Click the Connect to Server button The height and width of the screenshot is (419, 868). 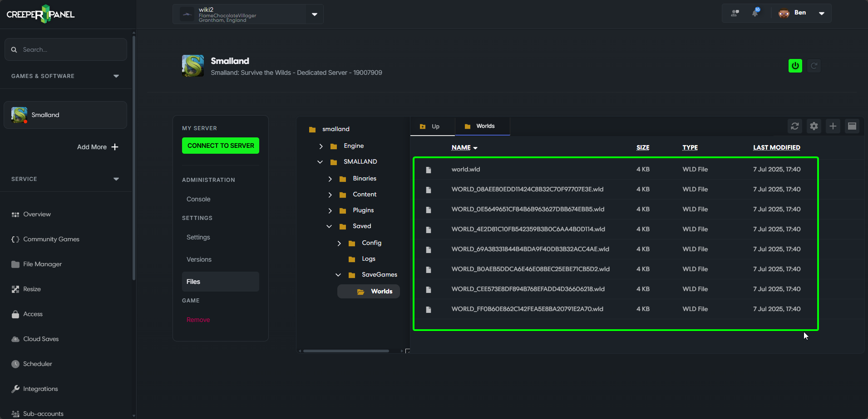tap(221, 146)
